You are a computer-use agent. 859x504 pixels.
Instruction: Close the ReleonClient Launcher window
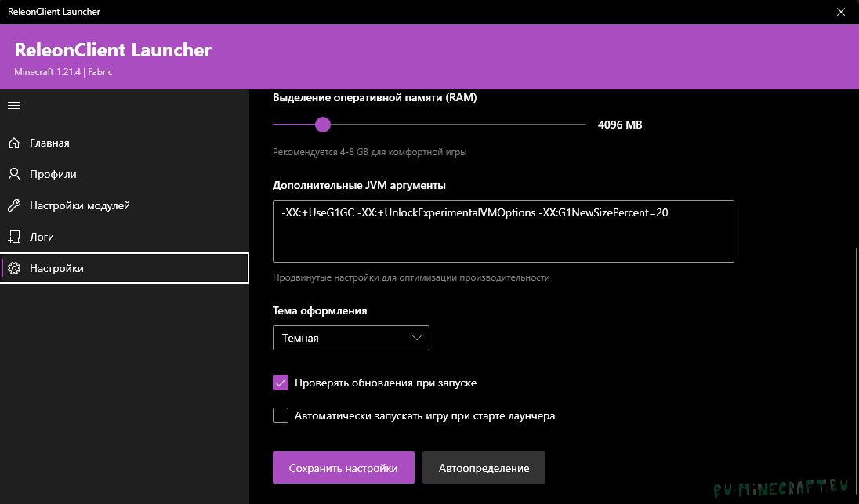coord(841,12)
